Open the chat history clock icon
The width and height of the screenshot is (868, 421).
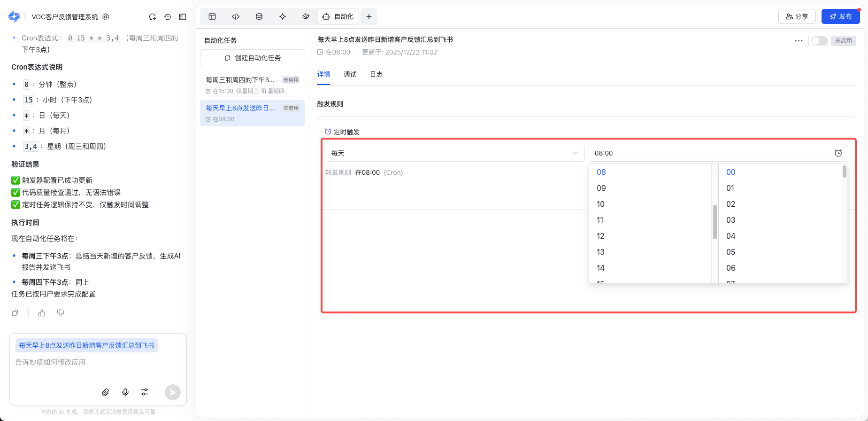point(168,17)
